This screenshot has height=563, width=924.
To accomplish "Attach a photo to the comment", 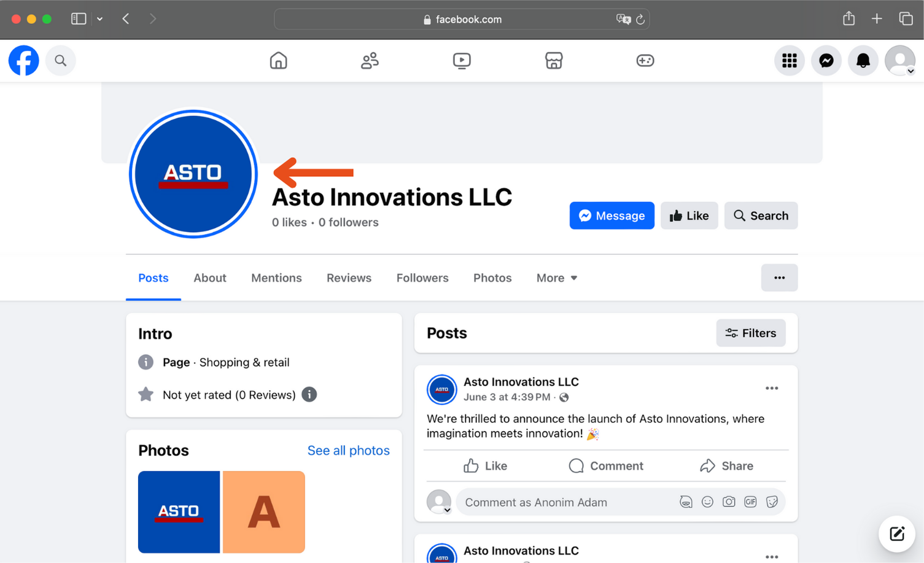I will click(729, 502).
